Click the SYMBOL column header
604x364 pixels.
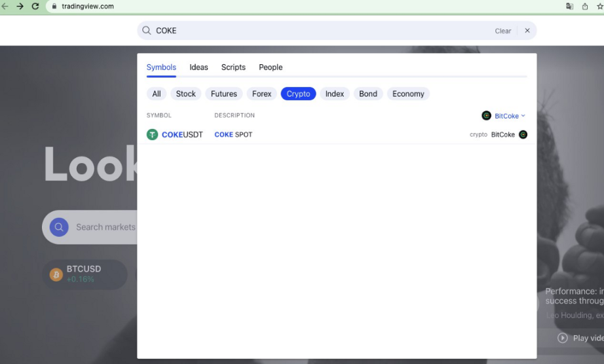click(159, 115)
